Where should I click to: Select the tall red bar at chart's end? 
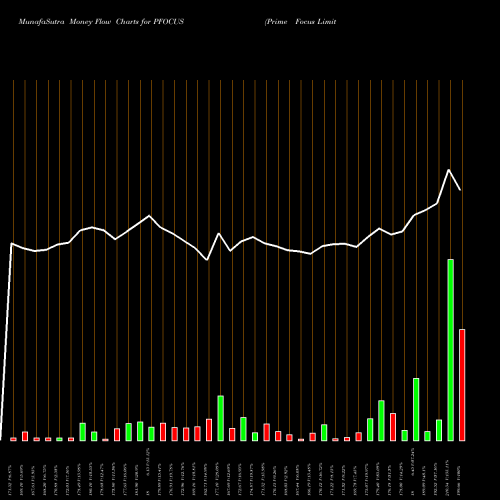click(462, 385)
